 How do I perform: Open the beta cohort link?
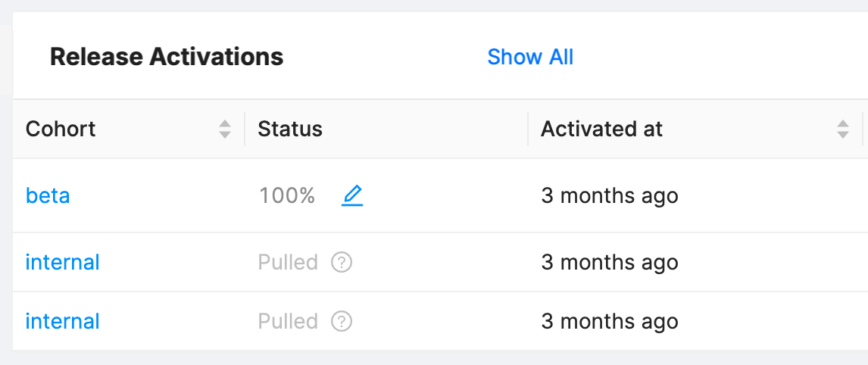coord(48,196)
